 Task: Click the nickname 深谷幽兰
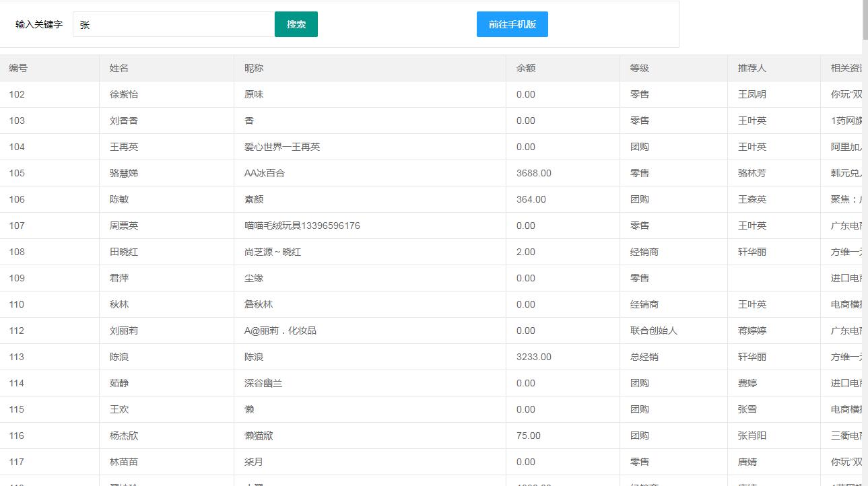click(x=264, y=383)
